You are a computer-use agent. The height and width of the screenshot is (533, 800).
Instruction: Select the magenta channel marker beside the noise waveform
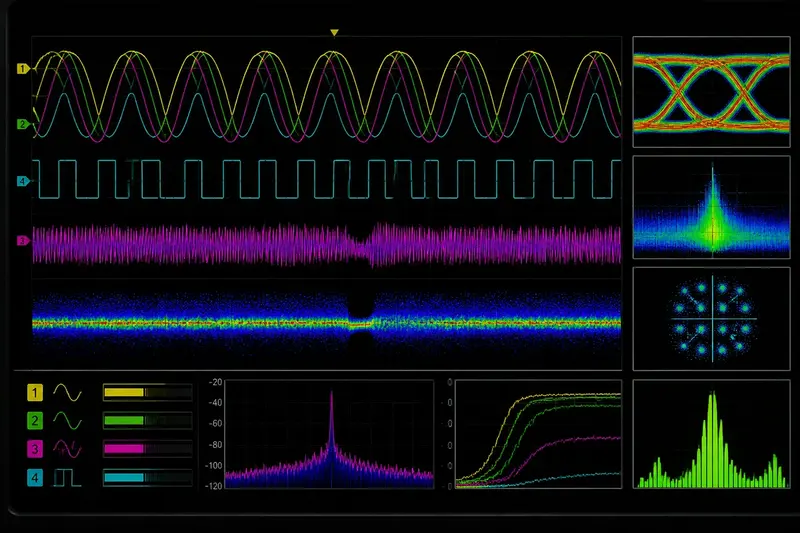(22, 241)
